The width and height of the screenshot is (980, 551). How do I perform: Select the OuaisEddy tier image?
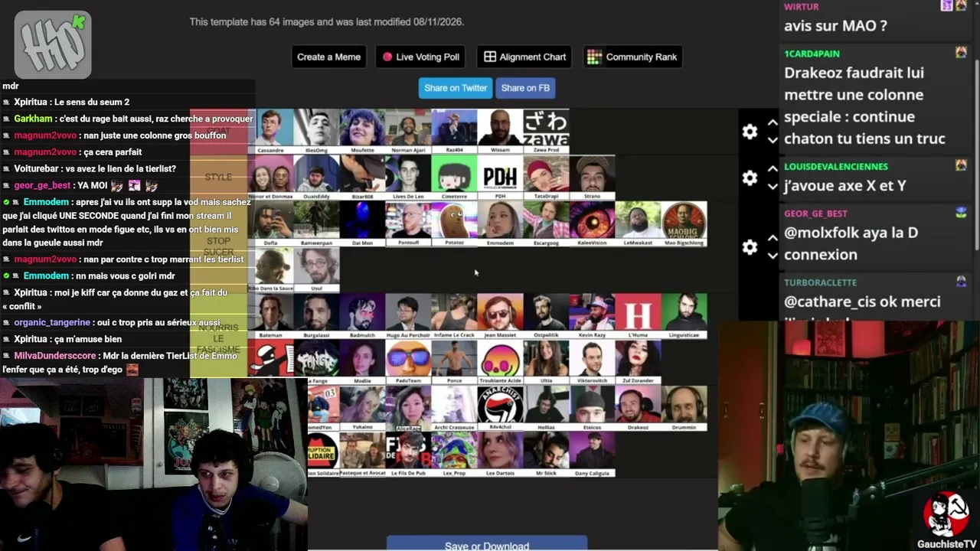point(316,178)
